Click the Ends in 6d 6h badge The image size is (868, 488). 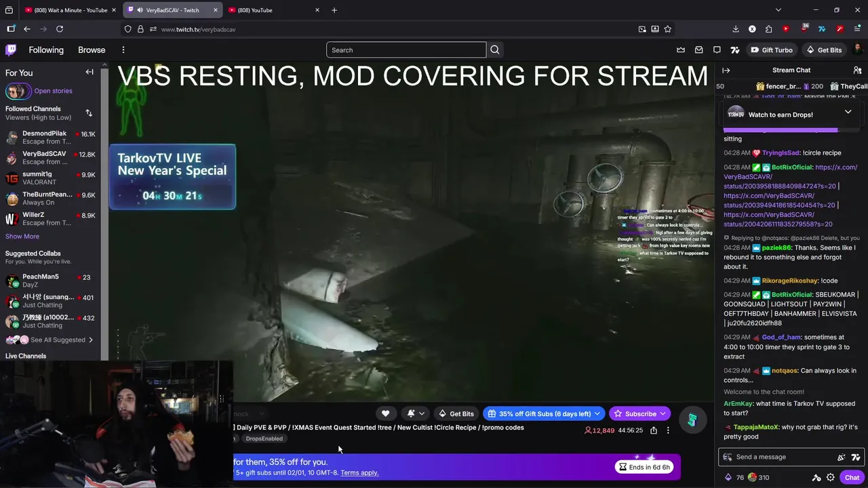pos(645,467)
